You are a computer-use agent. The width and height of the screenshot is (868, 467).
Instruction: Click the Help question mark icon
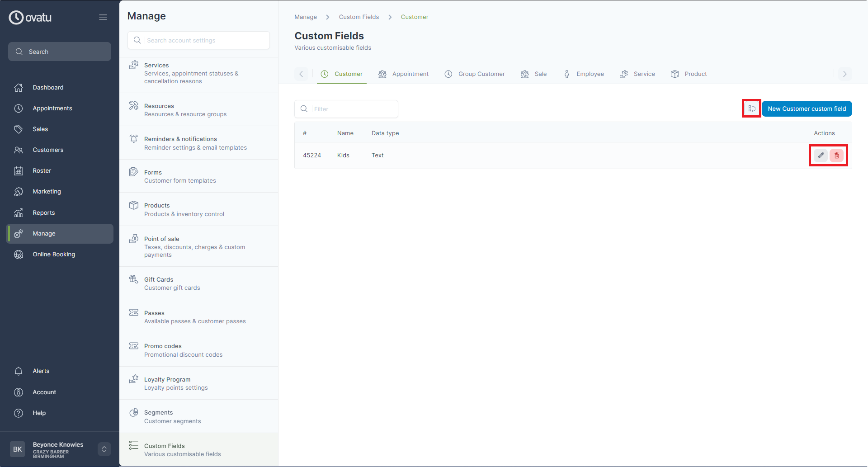tap(19, 413)
